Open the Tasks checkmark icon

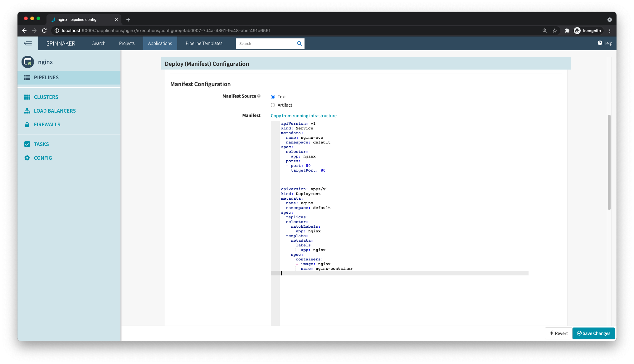point(27,144)
